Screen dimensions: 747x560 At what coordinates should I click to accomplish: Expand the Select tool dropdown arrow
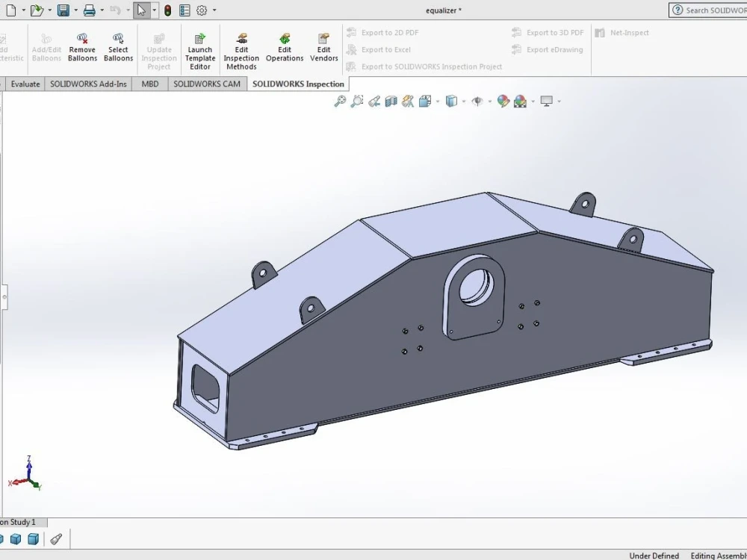pos(154,10)
